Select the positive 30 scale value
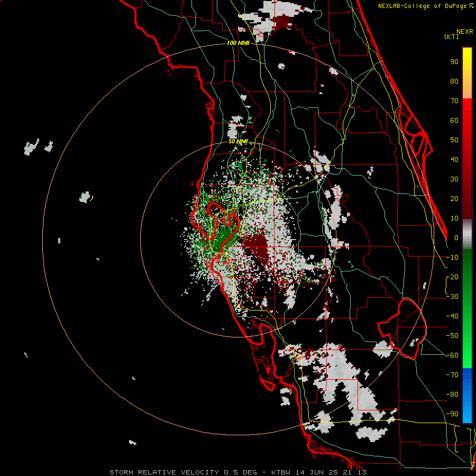 point(454,179)
